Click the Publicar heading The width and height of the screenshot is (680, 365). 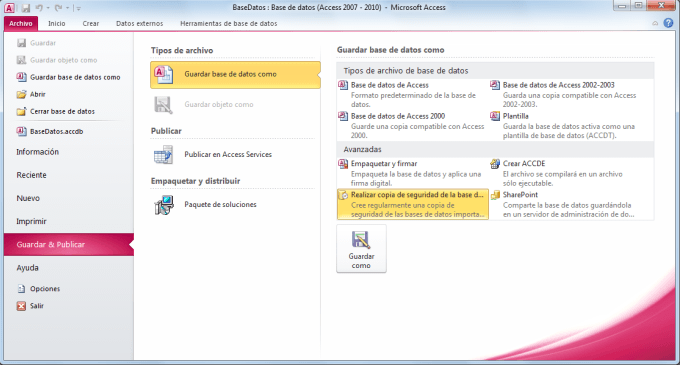166,131
